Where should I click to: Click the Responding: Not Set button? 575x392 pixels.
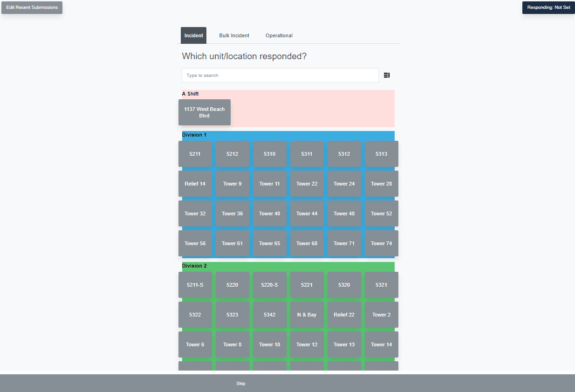[x=548, y=7]
